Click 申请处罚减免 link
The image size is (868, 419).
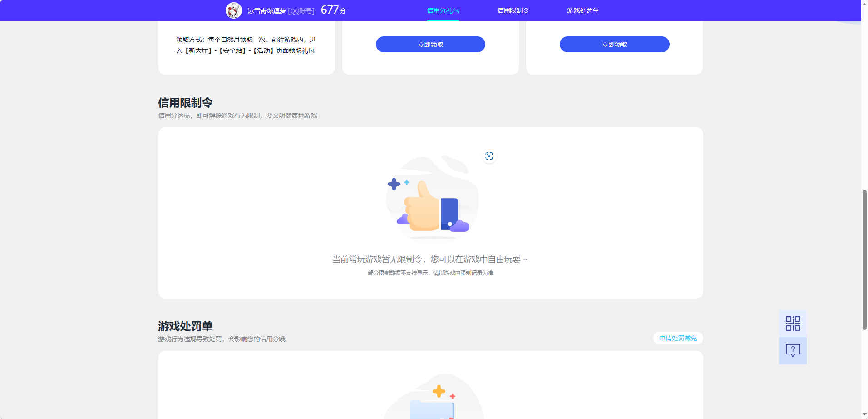tap(678, 338)
